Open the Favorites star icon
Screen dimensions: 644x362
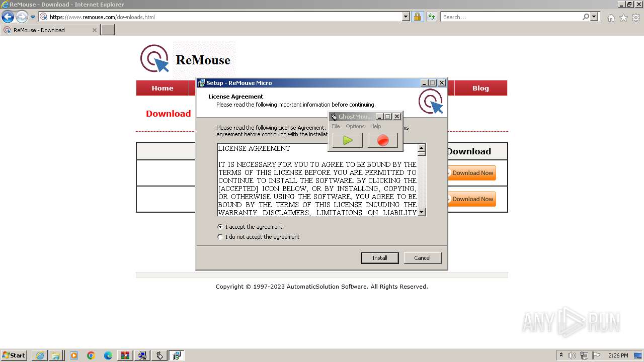623,18
